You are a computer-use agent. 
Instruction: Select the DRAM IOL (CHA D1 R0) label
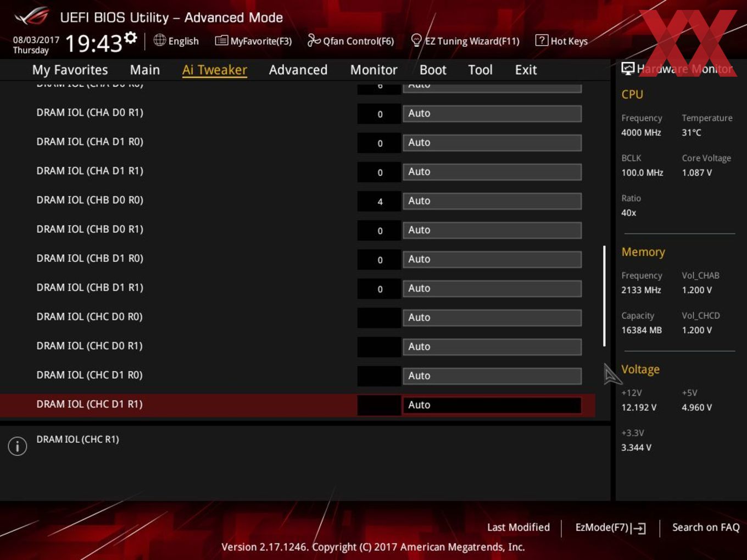tap(90, 142)
